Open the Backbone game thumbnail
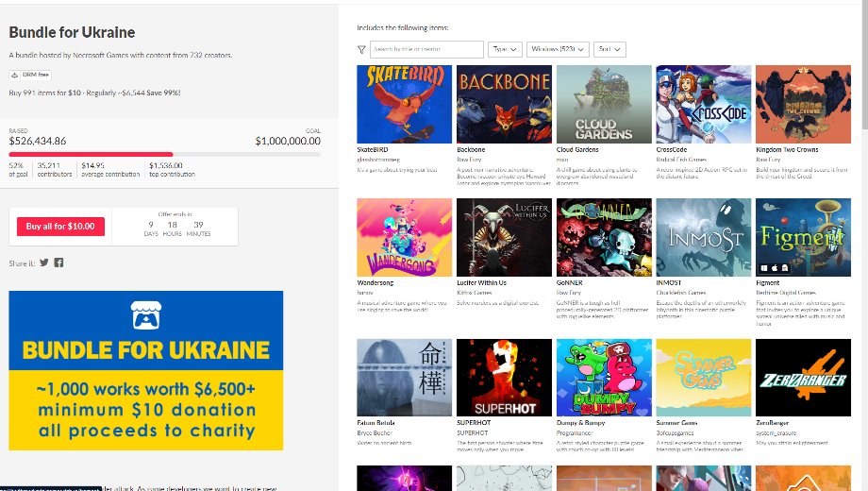This screenshot has width=868, height=491. 504,104
